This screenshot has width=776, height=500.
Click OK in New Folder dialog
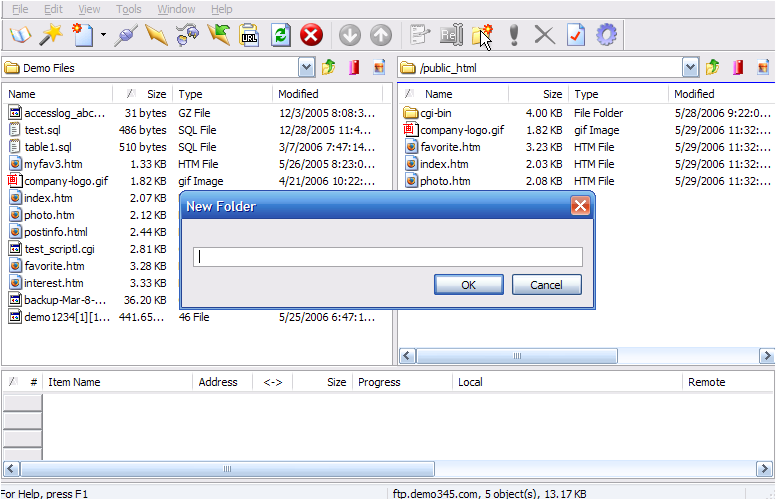point(469,285)
